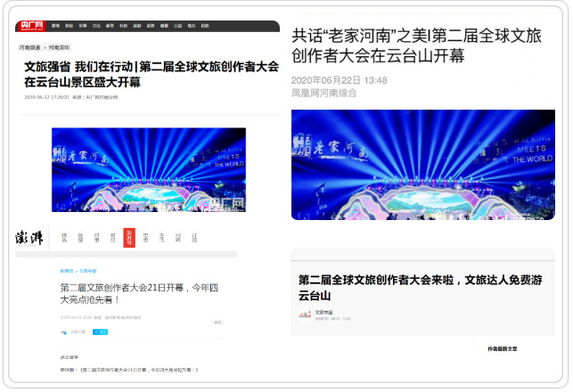Open the 河南频道 breadcrumb link
573x392 pixels.
(30, 47)
